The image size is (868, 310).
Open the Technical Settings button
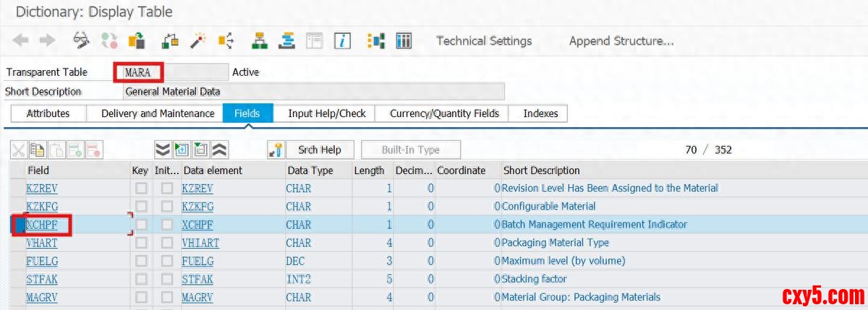tap(483, 41)
